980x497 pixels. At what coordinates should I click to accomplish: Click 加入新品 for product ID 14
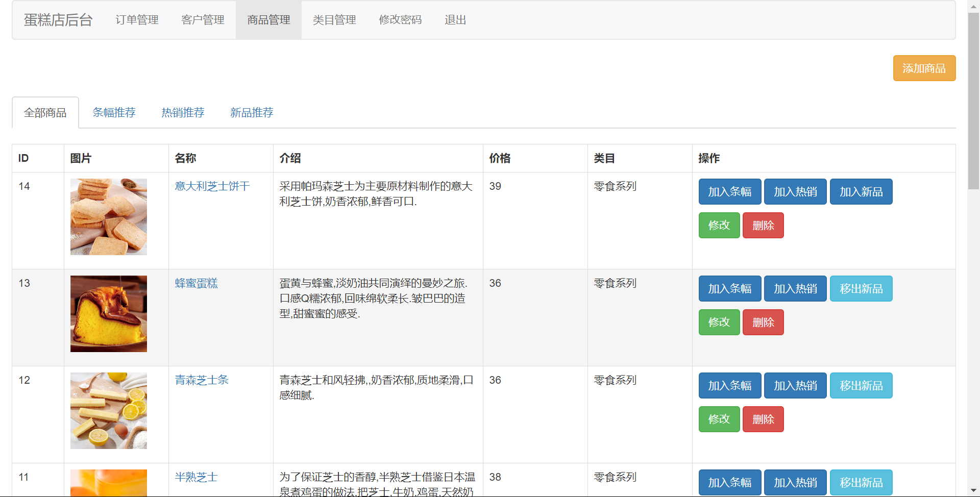[x=861, y=192]
